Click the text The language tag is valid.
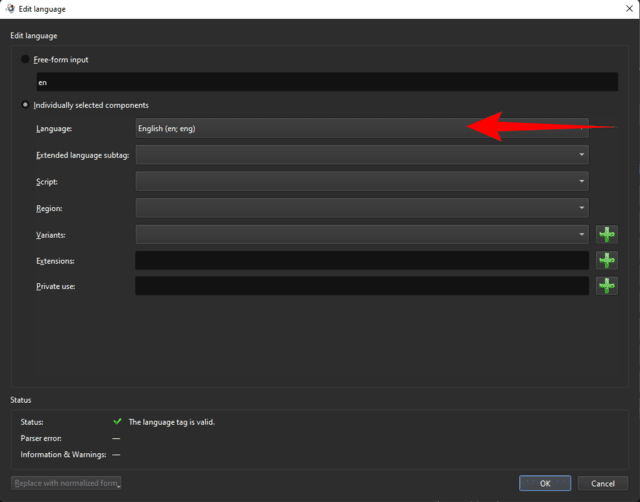Viewport: 640px width, 502px height. [171, 422]
